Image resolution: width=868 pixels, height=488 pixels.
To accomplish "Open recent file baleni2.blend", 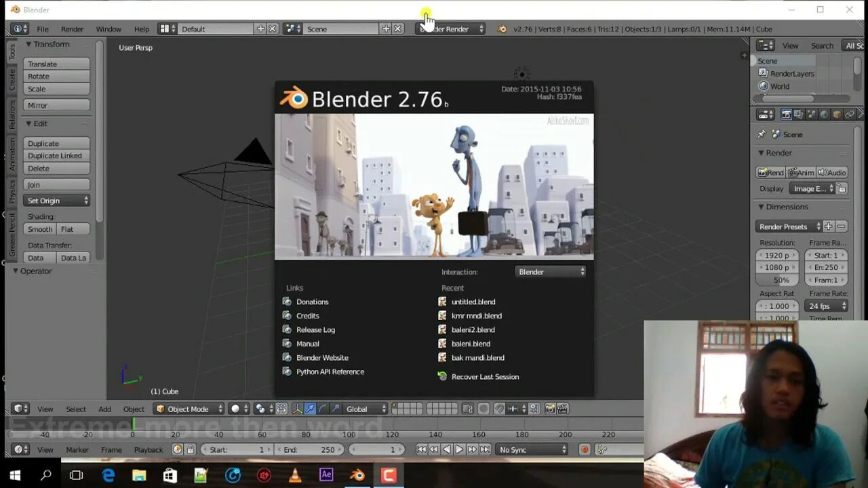I will pos(473,330).
